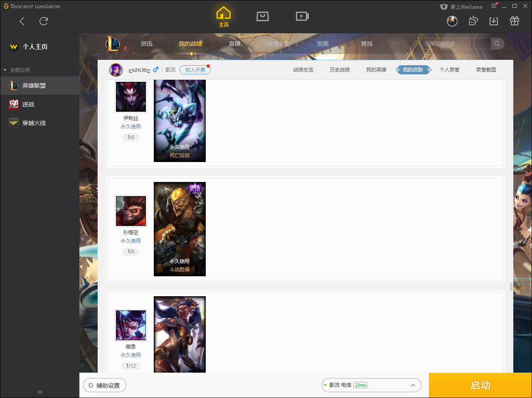Select 逆战 in sidebar
Image resolution: width=532 pixels, height=398 pixels.
[x=39, y=104]
